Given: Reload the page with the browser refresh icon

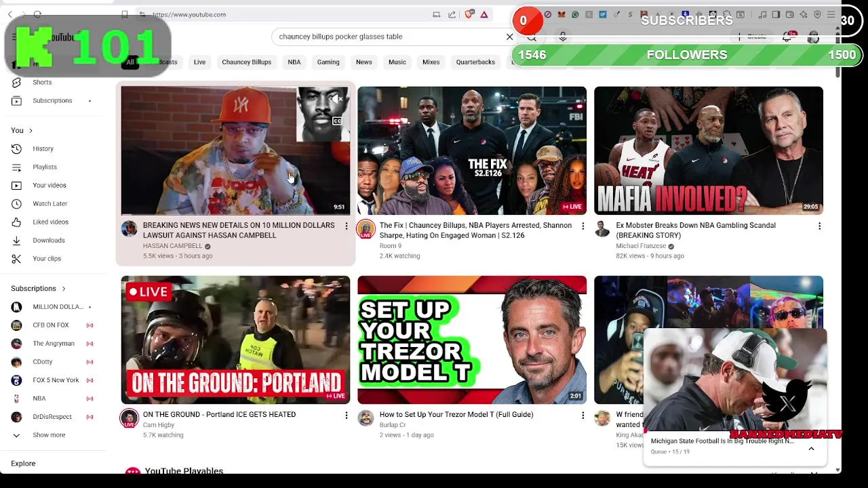Looking at the screenshot, I should tap(37, 14).
